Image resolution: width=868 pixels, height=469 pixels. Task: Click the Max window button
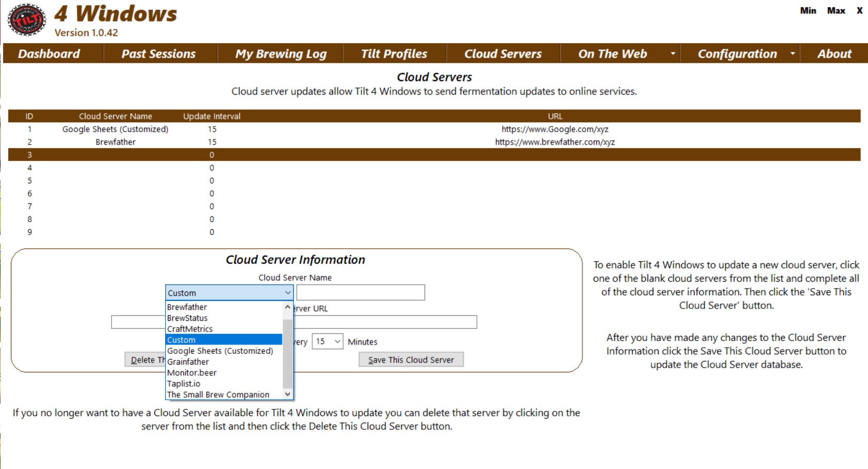click(836, 10)
